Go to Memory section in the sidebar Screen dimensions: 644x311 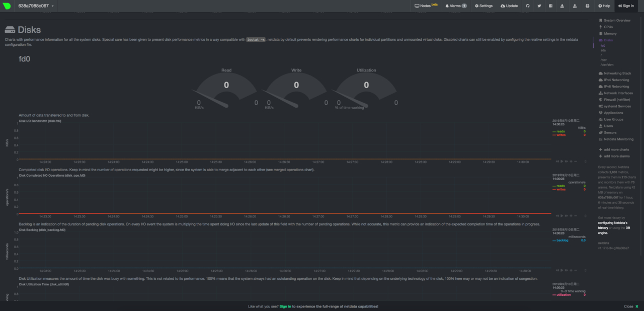[x=607, y=34]
